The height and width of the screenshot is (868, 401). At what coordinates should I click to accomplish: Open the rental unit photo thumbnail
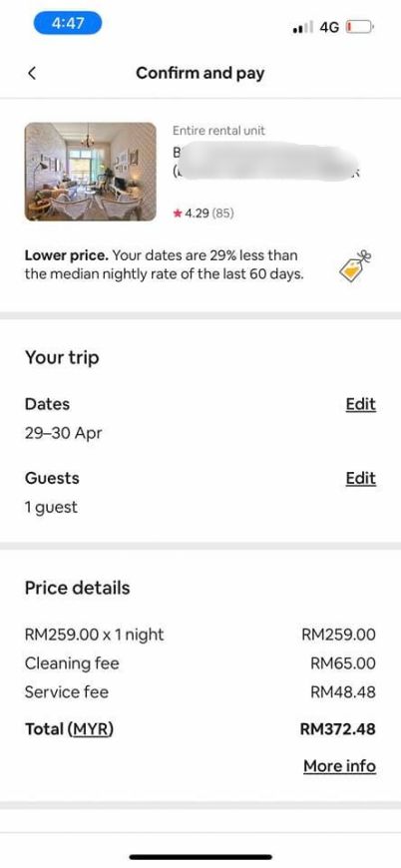(91, 172)
